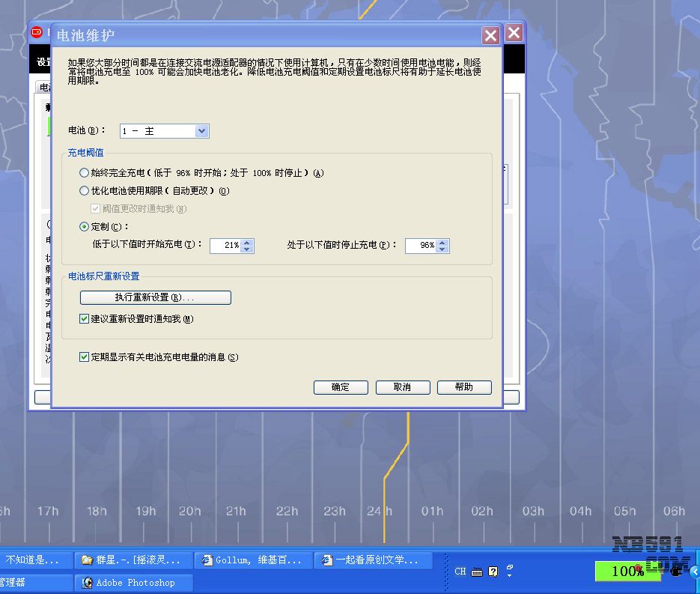The height and width of the screenshot is (594, 700).
Task: Click 取消 to cancel changes
Action: tap(402, 387)
